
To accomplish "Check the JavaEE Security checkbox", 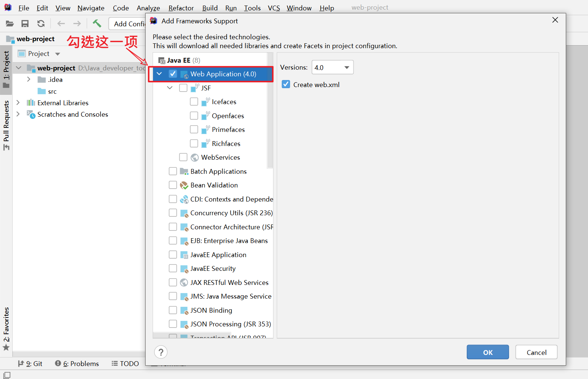I will (x=173, y=268).
